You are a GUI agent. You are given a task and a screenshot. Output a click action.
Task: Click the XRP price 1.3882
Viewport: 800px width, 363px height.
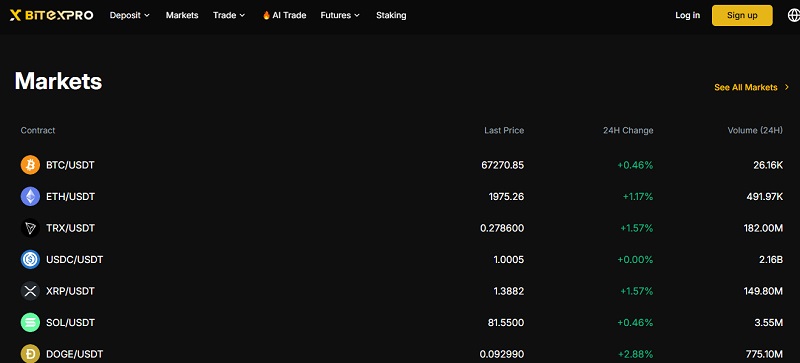pyautogui.click(x=509, y=291)
